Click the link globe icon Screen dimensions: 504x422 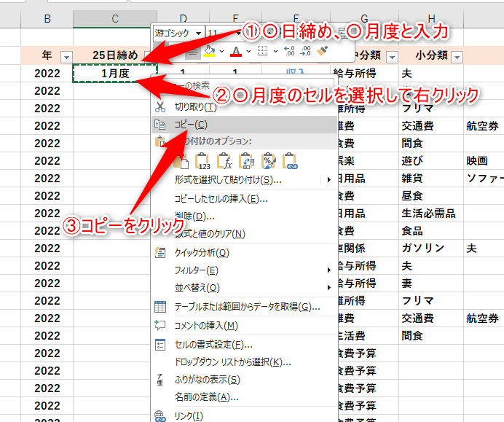click(x=160, y=416)
